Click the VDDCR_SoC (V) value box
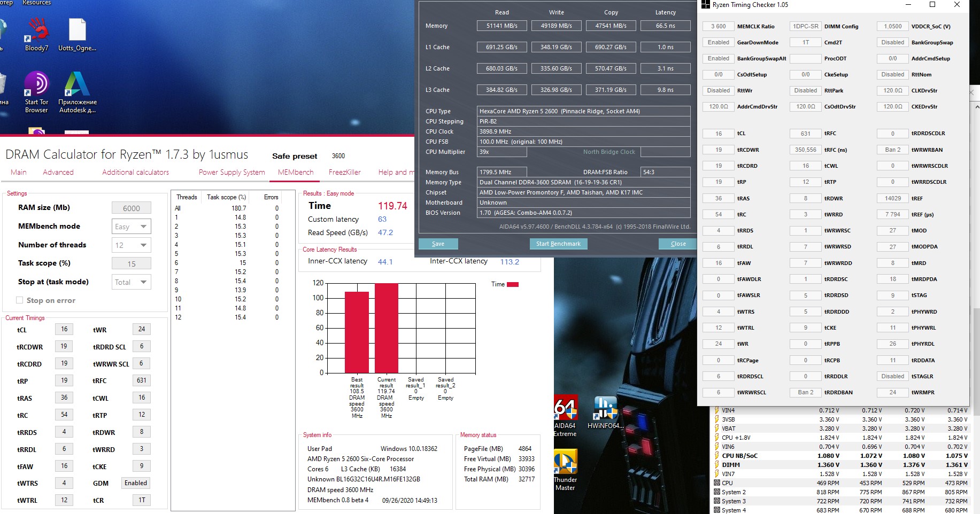This screenshot has height=514, width=980. [893, 26]
